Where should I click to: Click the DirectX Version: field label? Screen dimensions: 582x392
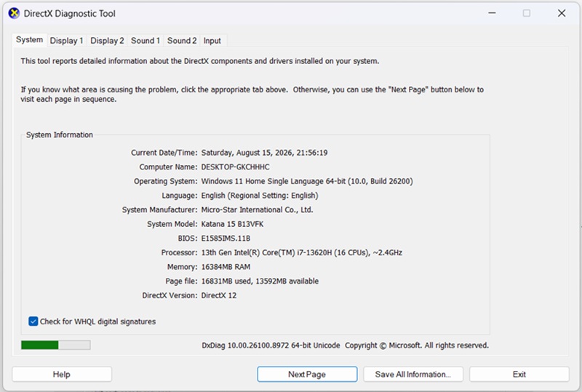170,295
